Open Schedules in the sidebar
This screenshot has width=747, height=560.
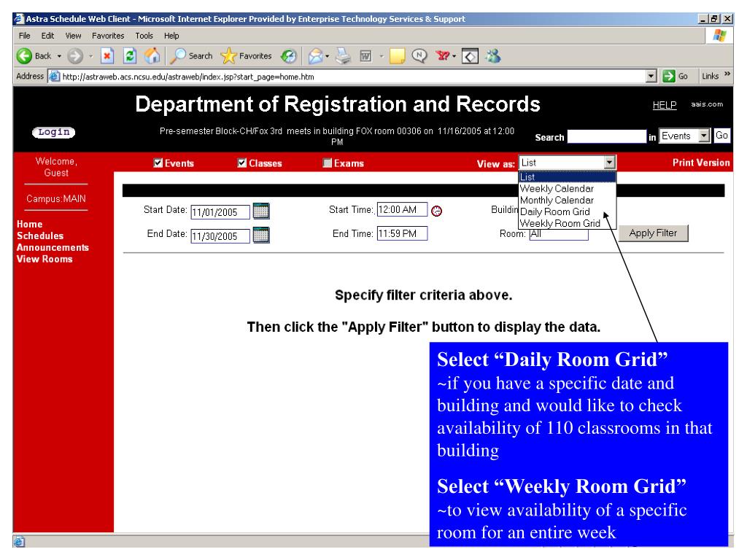[40, 236]
